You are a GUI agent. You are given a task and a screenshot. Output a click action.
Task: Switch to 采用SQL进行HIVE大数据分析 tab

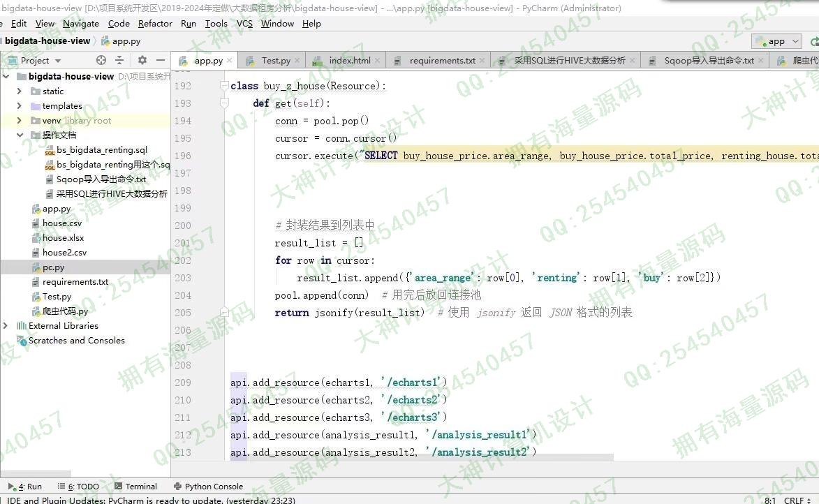[565, 61]
